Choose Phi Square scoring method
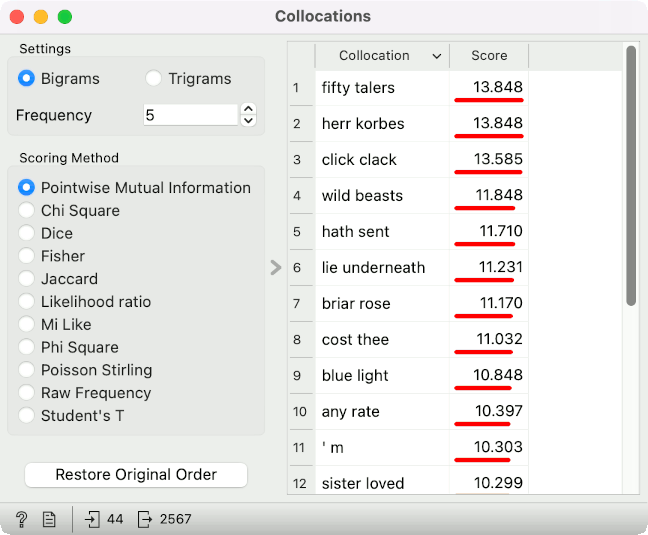This screenshot has height=535, width=648. [x=26, y=347]
